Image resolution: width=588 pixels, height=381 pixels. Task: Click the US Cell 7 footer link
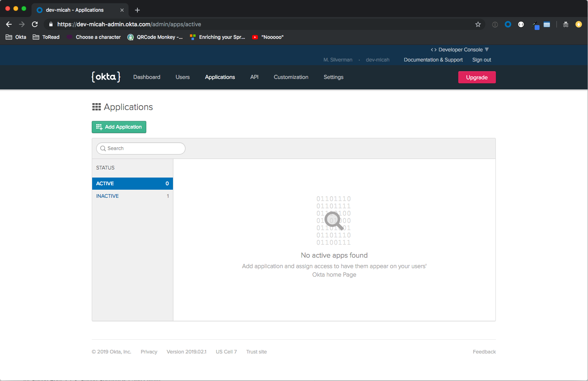point(226,352)
